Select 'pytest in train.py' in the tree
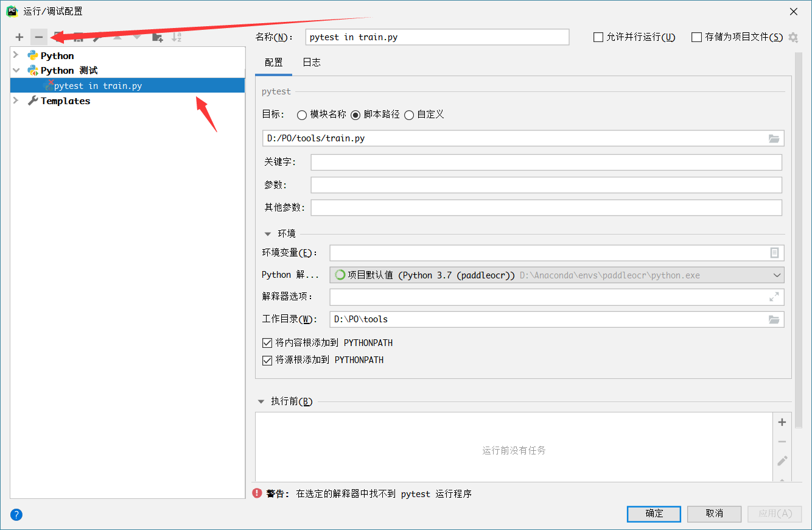The image size is (812, 530). [128, 85]
